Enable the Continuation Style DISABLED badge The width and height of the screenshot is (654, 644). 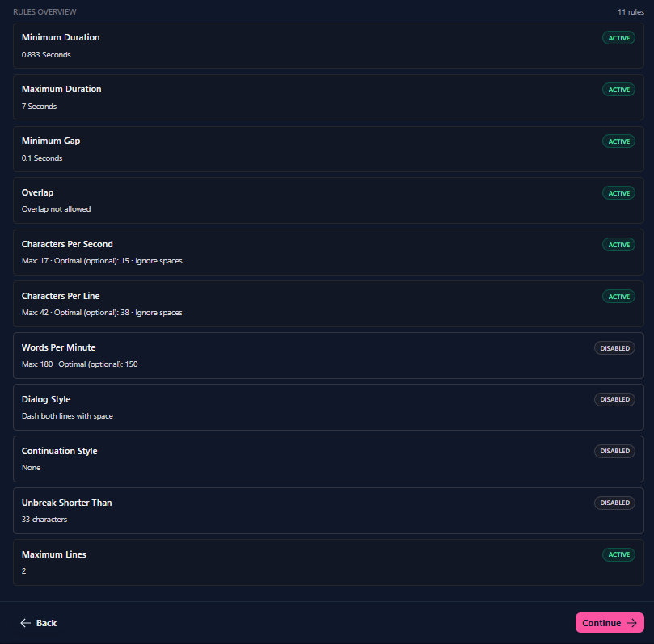pos(614,452)
